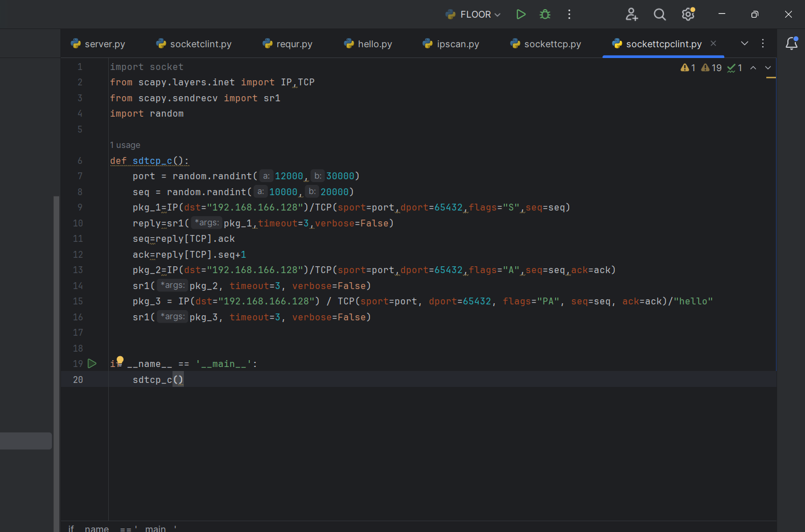This screenshot has height=532, width=805.
Task: Start debugging with the bug icon
Action: coord(545,14)
